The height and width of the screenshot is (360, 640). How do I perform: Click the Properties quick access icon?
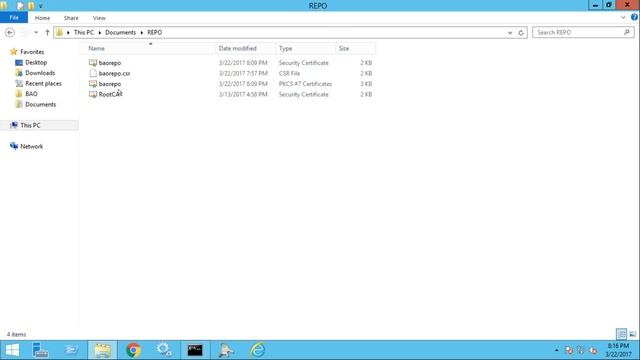20,6
